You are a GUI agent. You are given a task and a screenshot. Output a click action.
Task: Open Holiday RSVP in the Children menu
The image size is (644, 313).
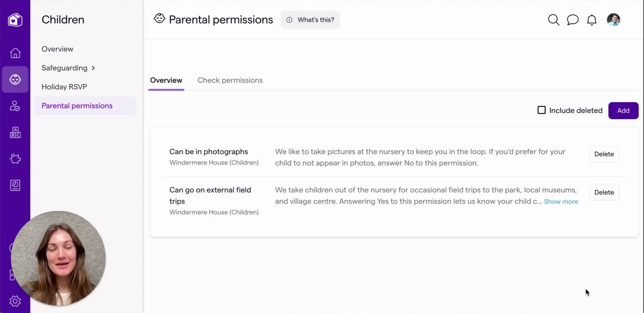64,87
